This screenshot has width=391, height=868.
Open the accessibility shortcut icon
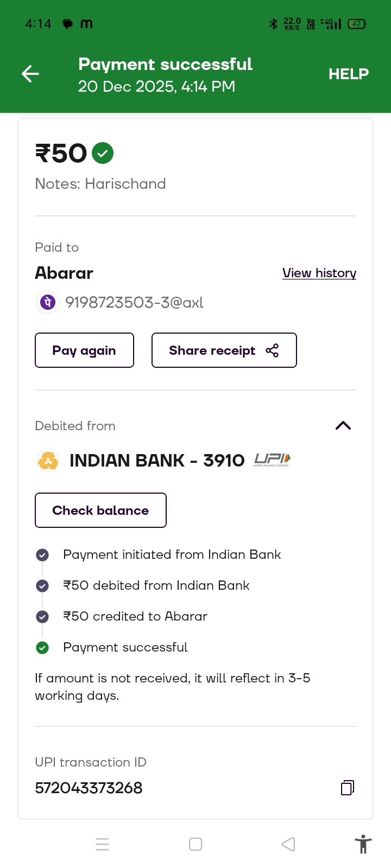click(x=363, y=844)
